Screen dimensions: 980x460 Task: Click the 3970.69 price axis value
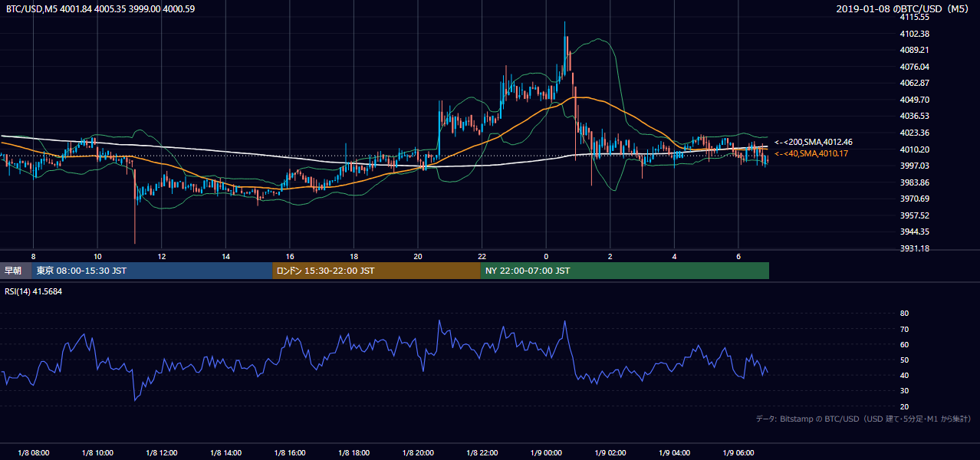pyautogui.click(x=915, y=199)
